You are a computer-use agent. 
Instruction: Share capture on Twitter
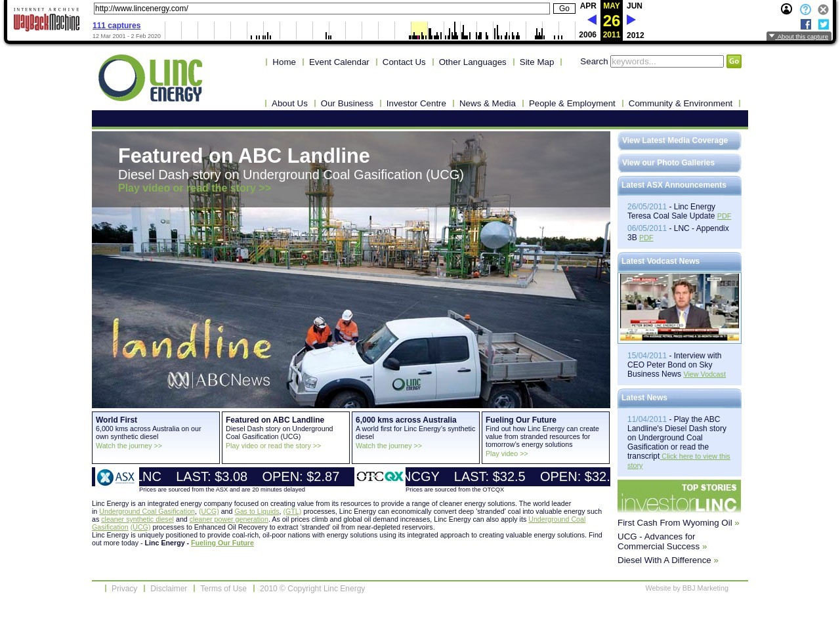(823, 24)
